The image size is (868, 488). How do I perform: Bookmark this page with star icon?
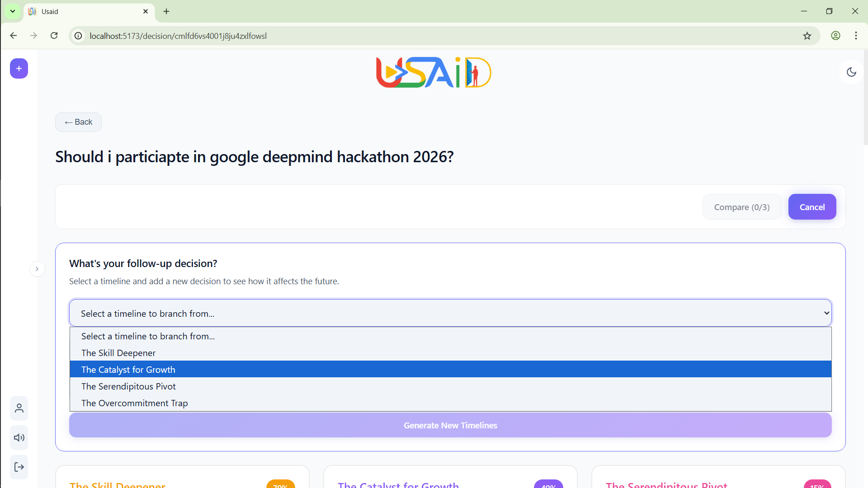pos(807,36)
